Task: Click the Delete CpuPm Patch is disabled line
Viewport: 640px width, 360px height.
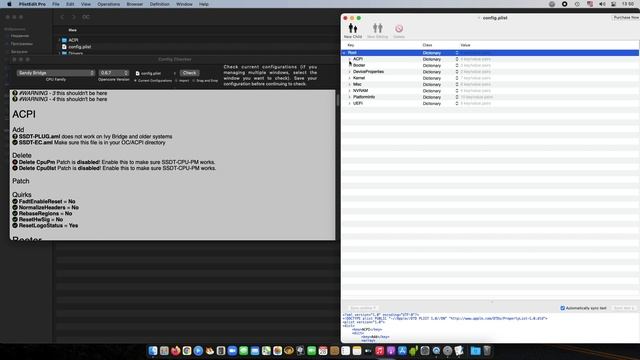Action: [x=114, y=162]
